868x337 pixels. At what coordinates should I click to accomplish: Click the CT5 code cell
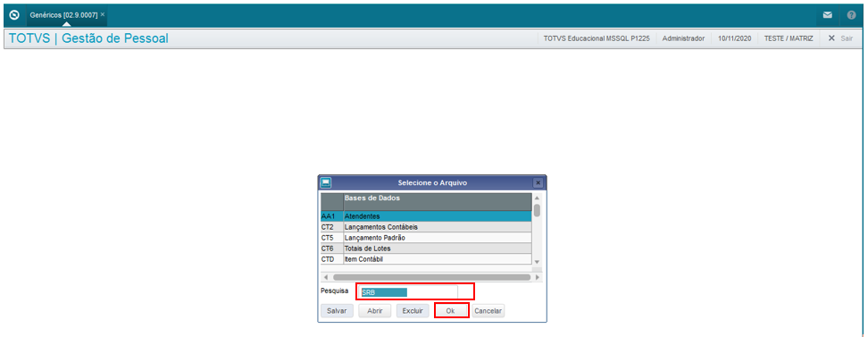tap(331, 237)
